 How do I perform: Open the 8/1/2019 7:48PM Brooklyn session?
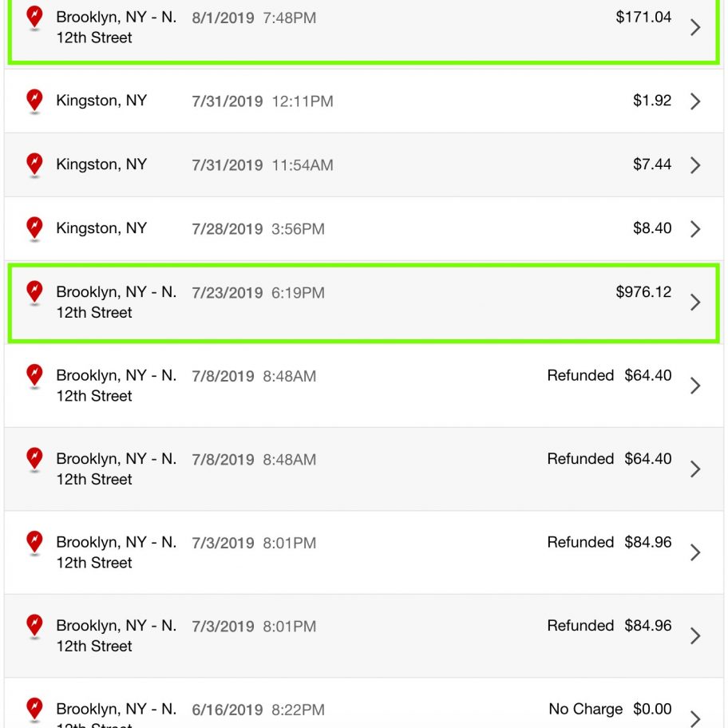(363, 30)
